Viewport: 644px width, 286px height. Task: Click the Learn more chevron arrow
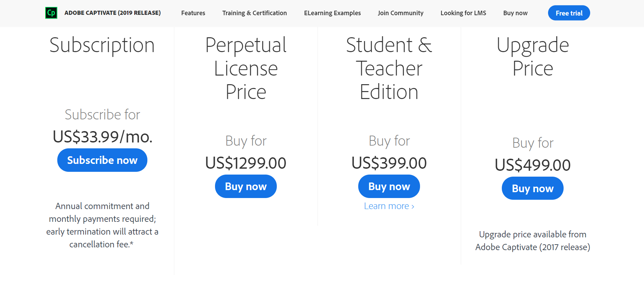(x=413, y=206)
